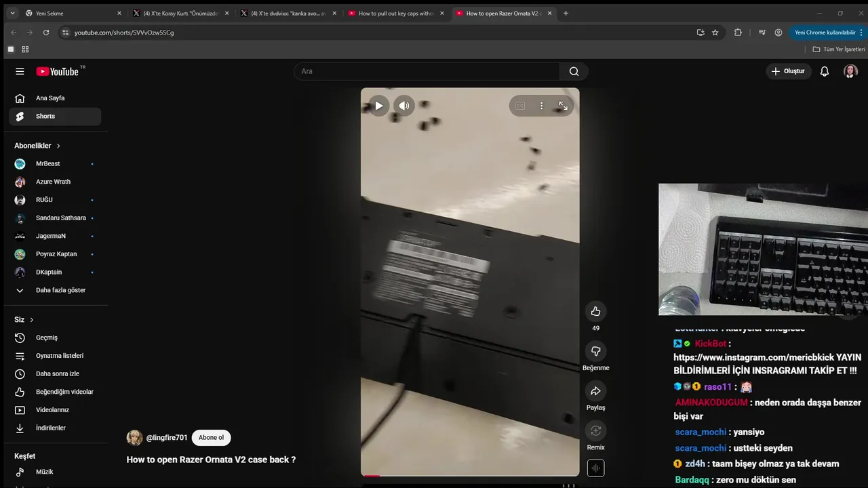Reload the page
This screenshot has width=868, height=488.
pyautogui.click(x=45, y=32)
